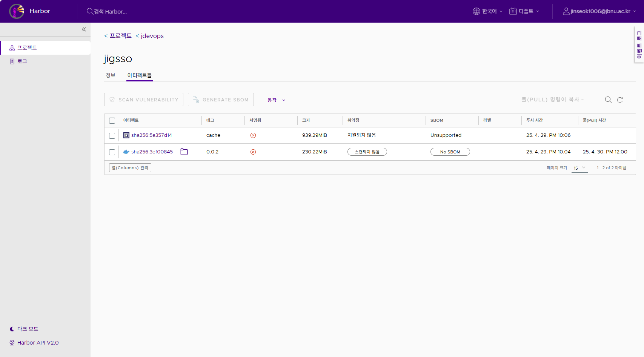Select all artifacts with header checkbox
The width and height of the screenshot is (644, 357).
[x=112, y=121]
